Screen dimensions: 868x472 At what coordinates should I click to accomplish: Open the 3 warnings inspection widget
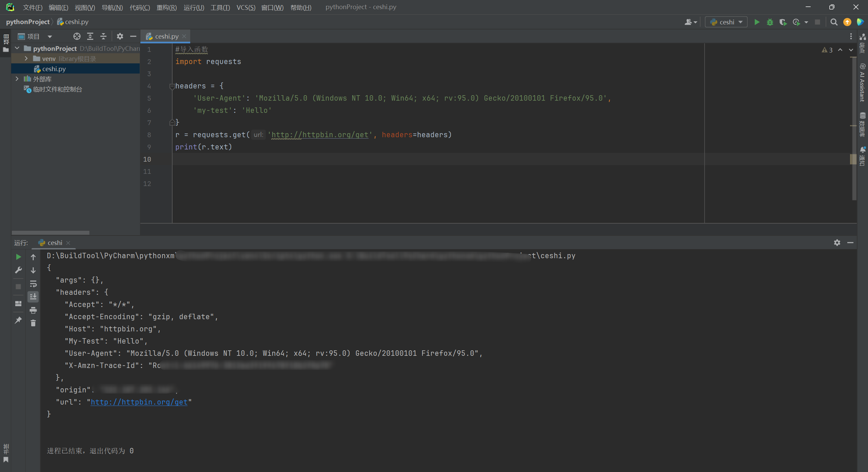click(827, 50)
